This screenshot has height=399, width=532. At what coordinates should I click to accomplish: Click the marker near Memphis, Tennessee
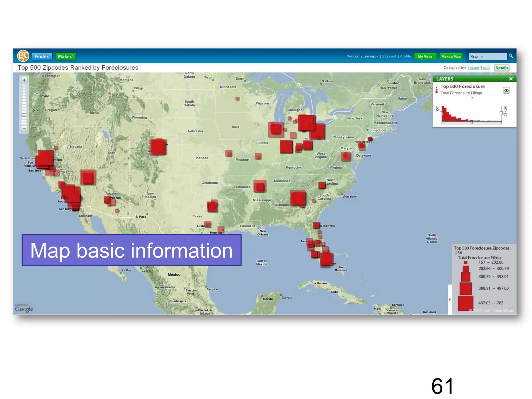[x=260, y=187]
